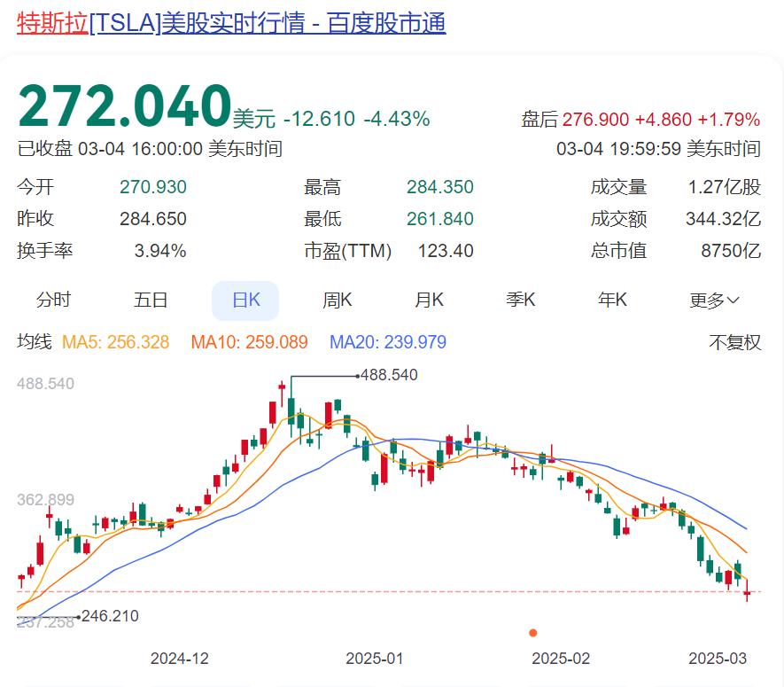Screen dimensions: 784x687
Task: Open the 周K weekly chart
Action: pos(338,300)
